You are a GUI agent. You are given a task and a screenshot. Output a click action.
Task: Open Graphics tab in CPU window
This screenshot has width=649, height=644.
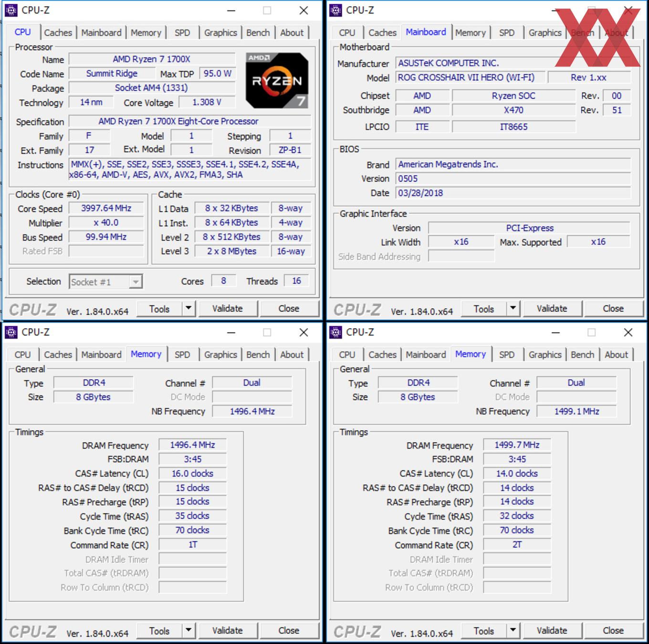[220, 32]
